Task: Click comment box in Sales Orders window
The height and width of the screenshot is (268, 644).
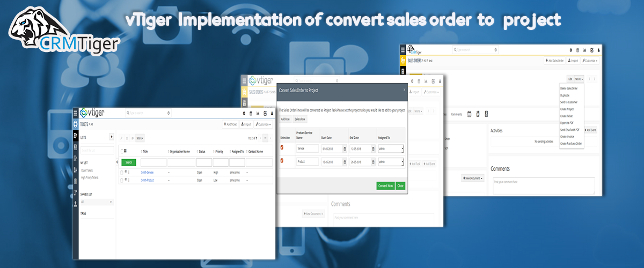Action: click(544, 186)
